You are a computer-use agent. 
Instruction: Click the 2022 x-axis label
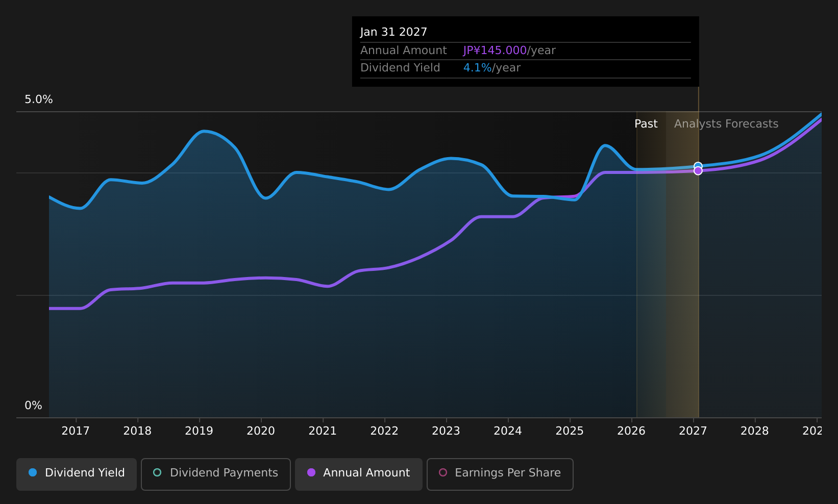(x=384, y=431)
